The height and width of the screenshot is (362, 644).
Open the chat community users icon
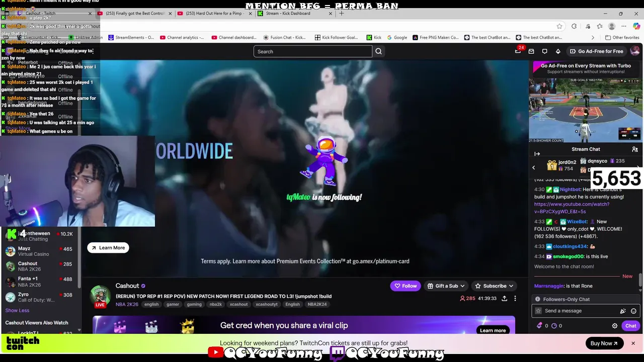(635, 149)
